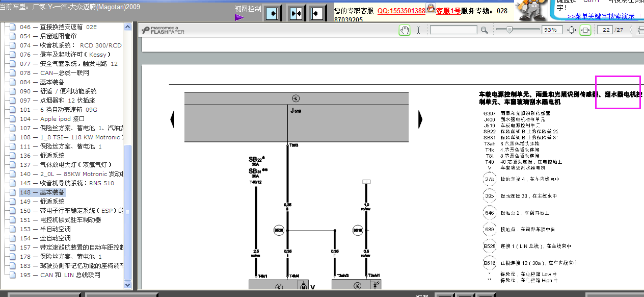The height and width of the screenshot is (297, 644).
Task: Go to next diagram with right black arrow
Action: pos(420,119)
